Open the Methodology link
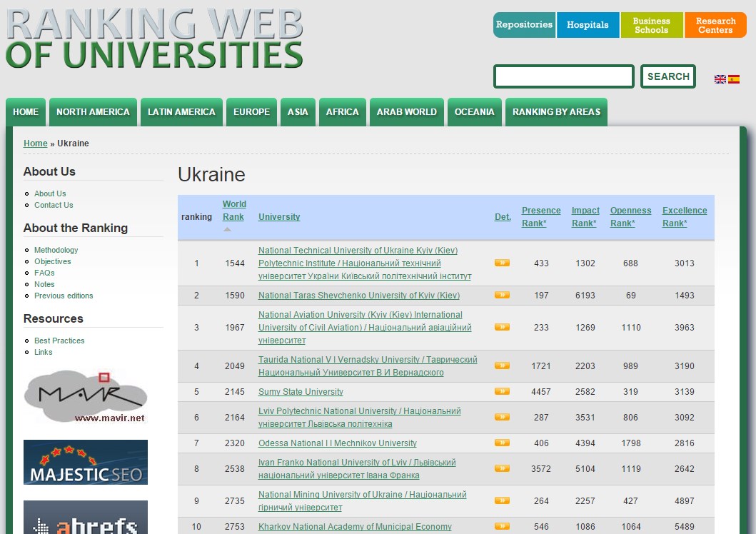756x534 pixels. tap(56, 250)
